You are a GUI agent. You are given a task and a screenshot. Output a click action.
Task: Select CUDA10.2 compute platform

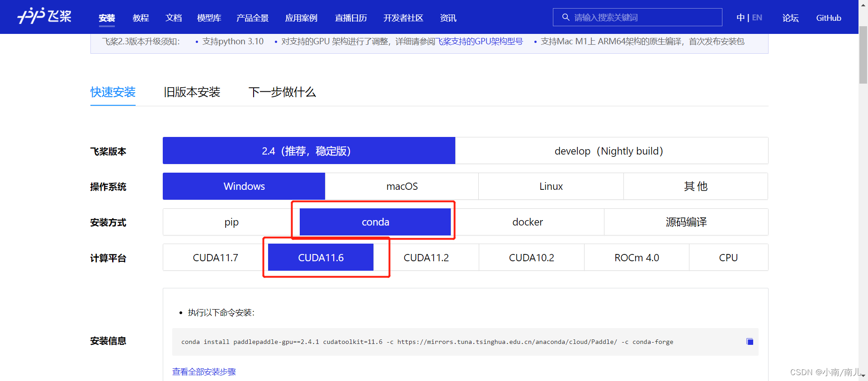pyautogui.click(x=532, y=258)
